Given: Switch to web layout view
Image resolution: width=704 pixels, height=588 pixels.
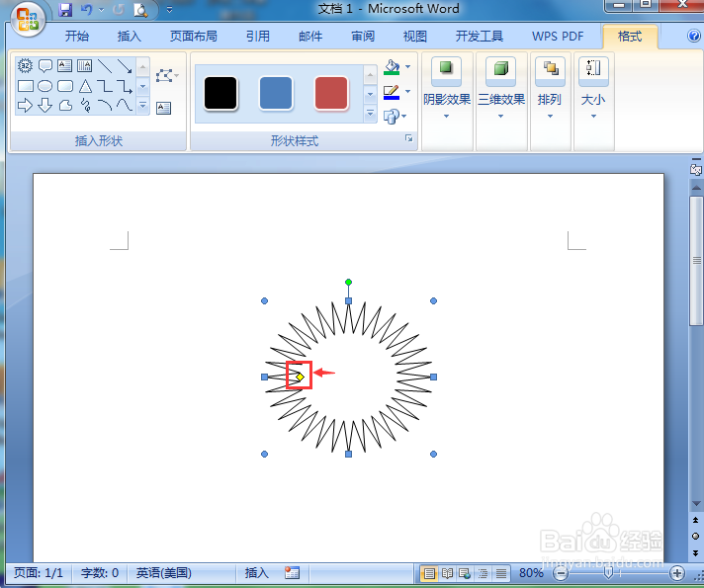Looking at the screenshot, I should (465, 573).
